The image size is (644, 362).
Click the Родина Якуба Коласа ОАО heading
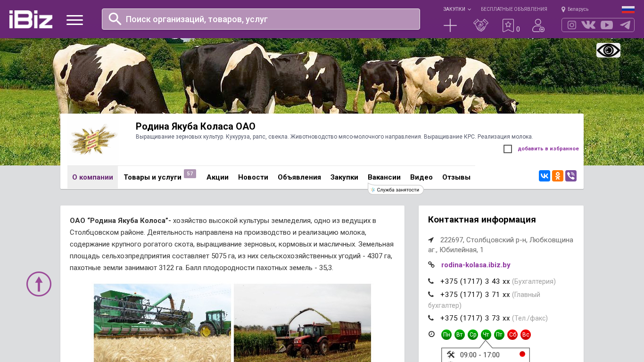coord(196,126)
